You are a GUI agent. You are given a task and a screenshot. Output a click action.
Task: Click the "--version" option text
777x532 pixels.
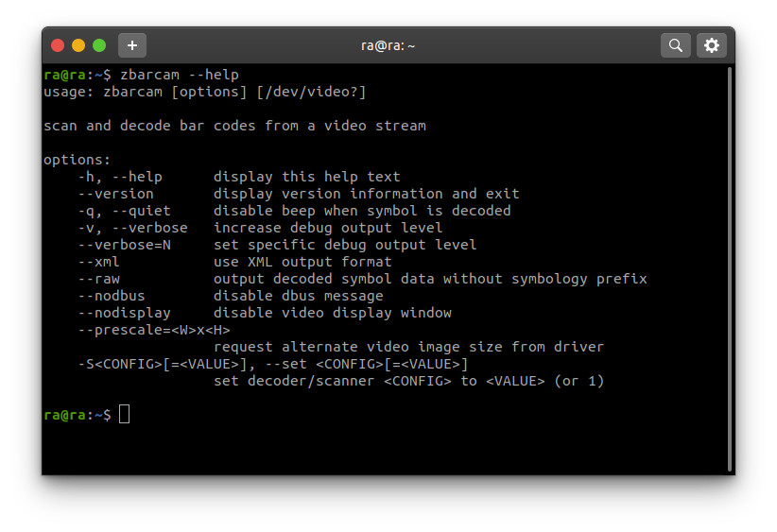(x=116, y=194)
